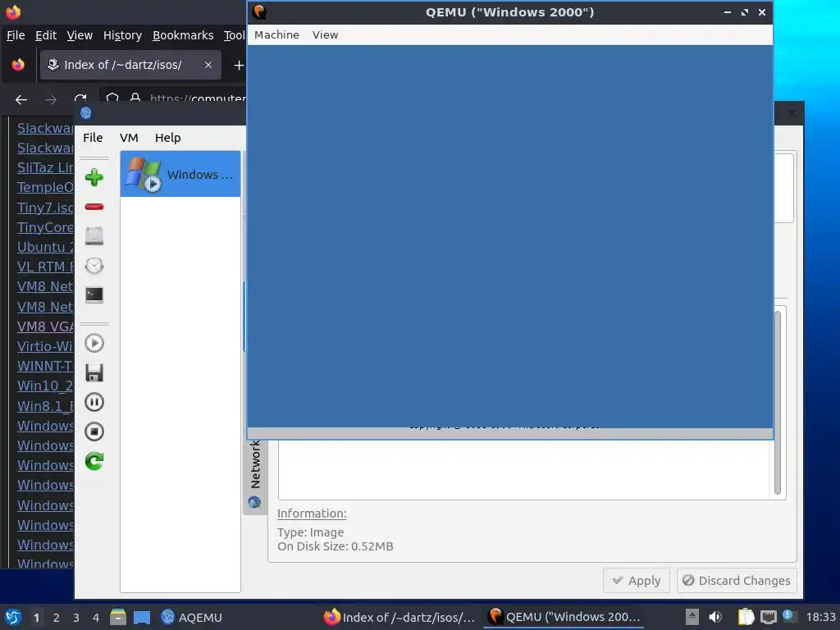Viewport: 840px width, 630px height.
Task: Click the eject removable media tray icon
Action: pyautogui.click(x=692, y=617)
